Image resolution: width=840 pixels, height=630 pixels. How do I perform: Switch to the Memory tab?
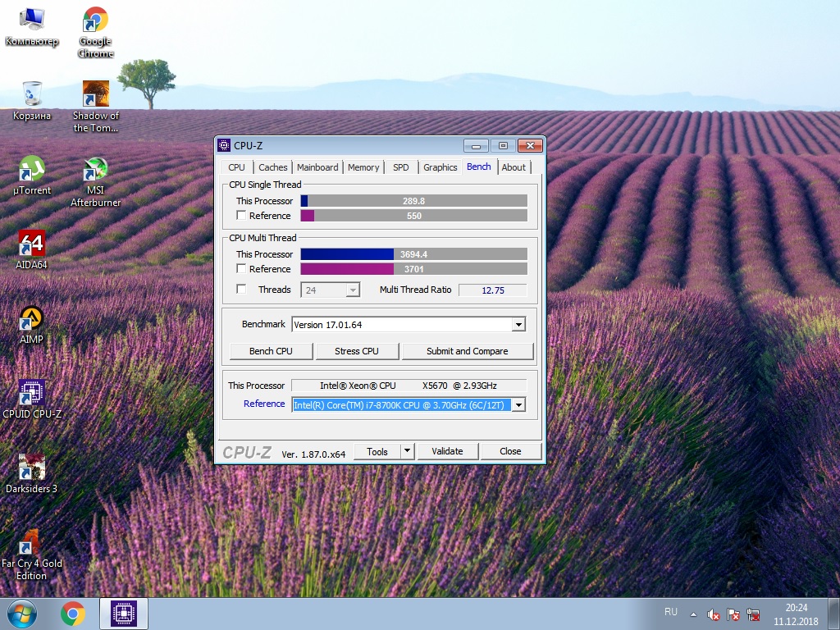click(x=363, y=167)
